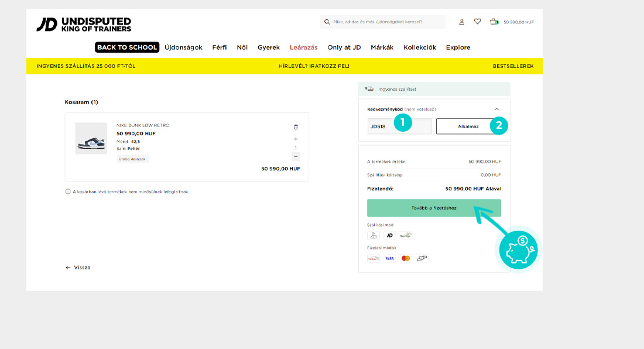Open the wishlist heart icon
The height and width of the screenshot is (349, 644).
477,21
